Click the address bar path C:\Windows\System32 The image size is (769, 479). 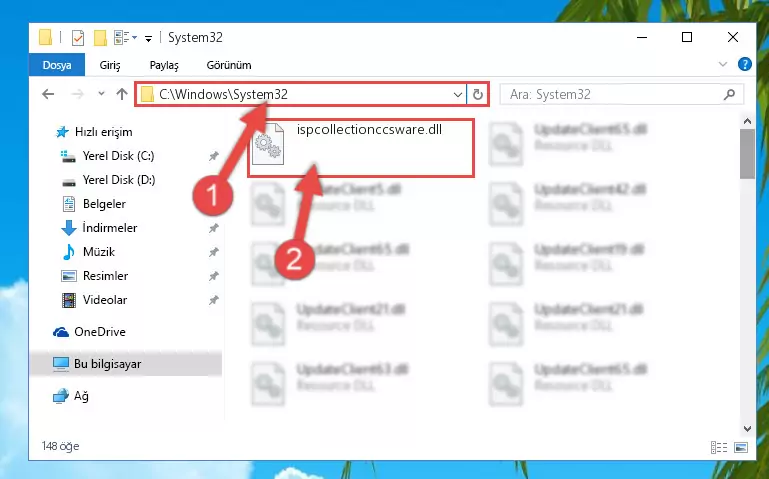pos(224,94)
